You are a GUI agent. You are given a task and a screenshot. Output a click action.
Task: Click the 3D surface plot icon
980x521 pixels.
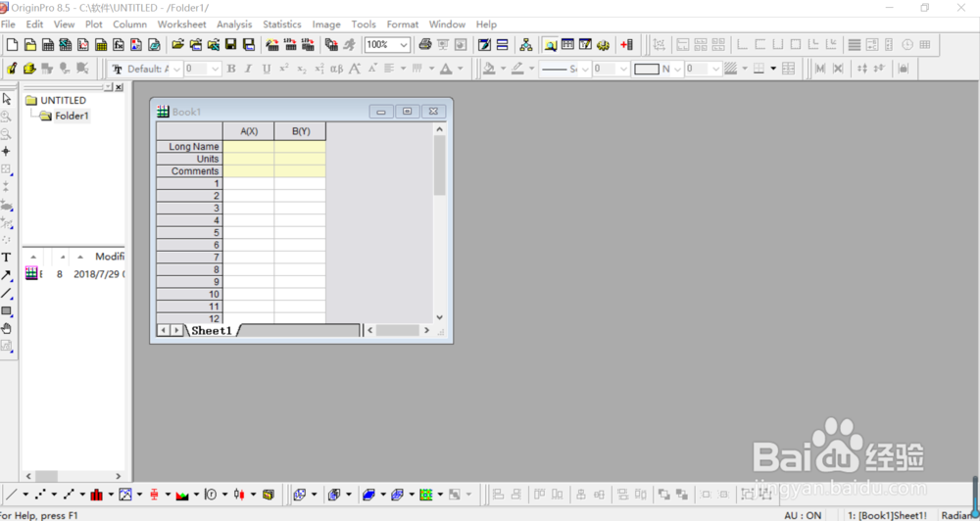(369, 495)
